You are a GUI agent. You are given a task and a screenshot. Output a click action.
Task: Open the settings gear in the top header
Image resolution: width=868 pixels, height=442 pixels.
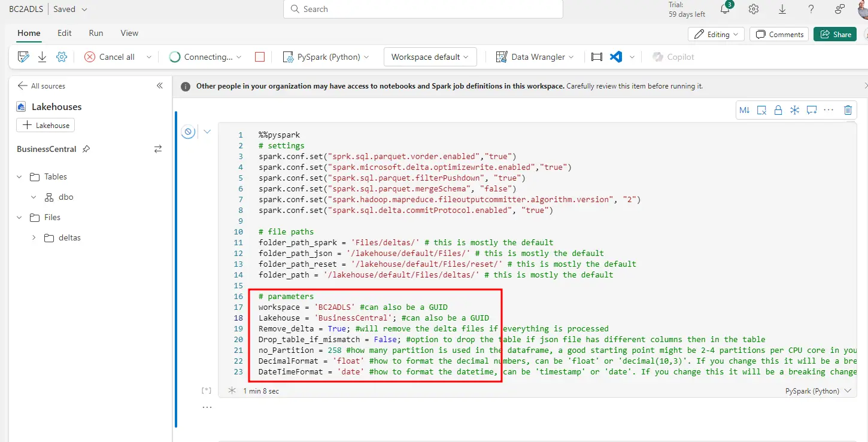(x=754, y=9)
